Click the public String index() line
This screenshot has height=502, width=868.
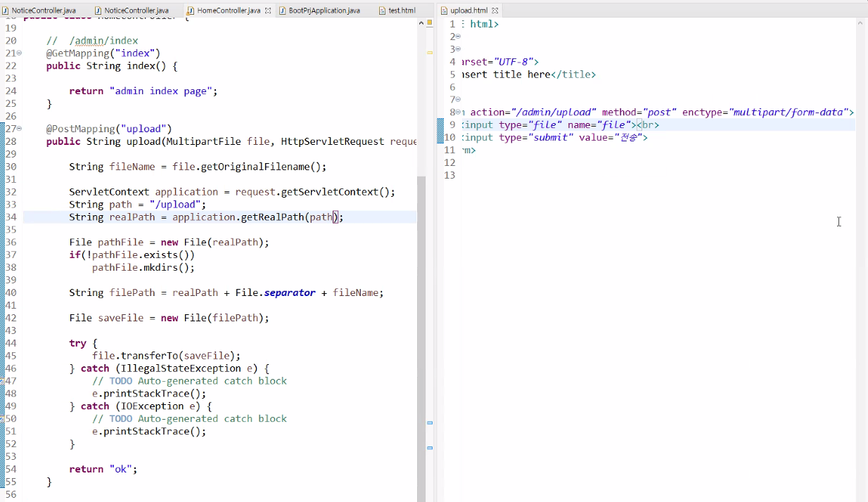(112, 66)
